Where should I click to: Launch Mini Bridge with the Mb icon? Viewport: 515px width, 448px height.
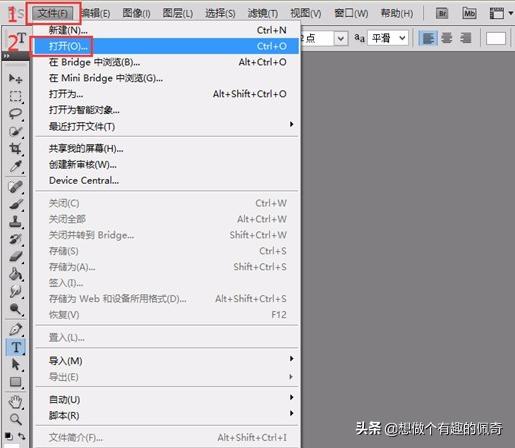pos(469,13)
